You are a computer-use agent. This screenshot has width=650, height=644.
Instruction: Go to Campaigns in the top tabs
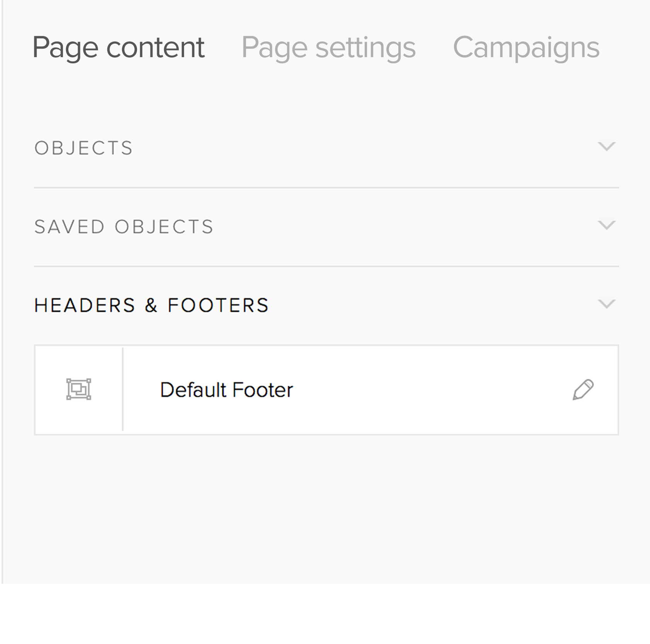click(x=526, y=47)
